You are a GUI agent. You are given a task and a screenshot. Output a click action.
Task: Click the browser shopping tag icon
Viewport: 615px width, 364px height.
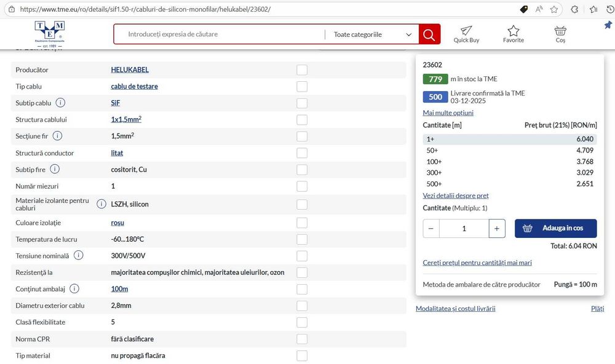[523, 9]
